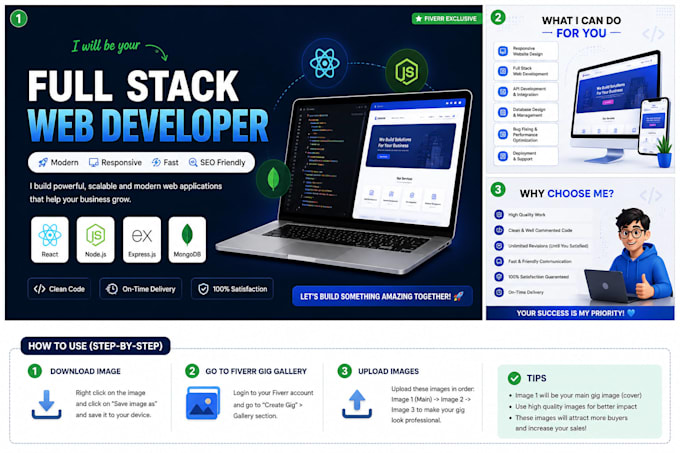Click the icon beside Full Stack Web Development
The image size is (680, 453).
coord(503,71)
